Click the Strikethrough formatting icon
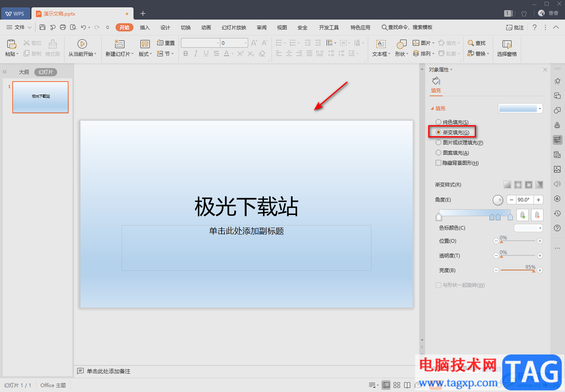Image resolution: width=565 pixels, height=392 pixels. pyautogui.click(x=216, y=53)
